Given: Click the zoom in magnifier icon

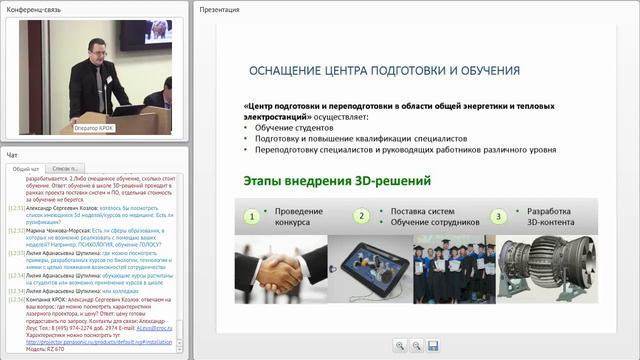Looking at the screenshot, I should pyautogui.click(x=400, y=346).
